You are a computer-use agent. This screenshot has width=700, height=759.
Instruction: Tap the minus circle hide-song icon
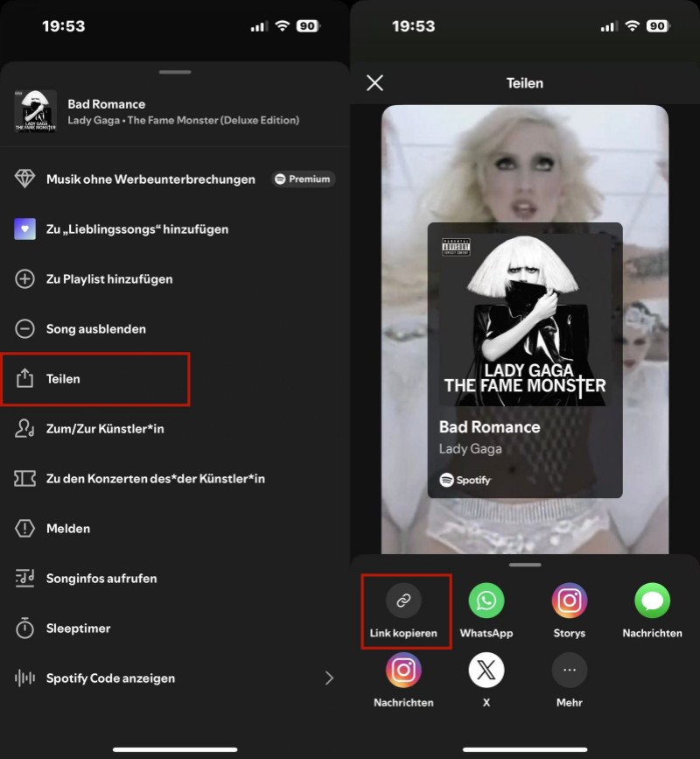(x=24, y=328)
